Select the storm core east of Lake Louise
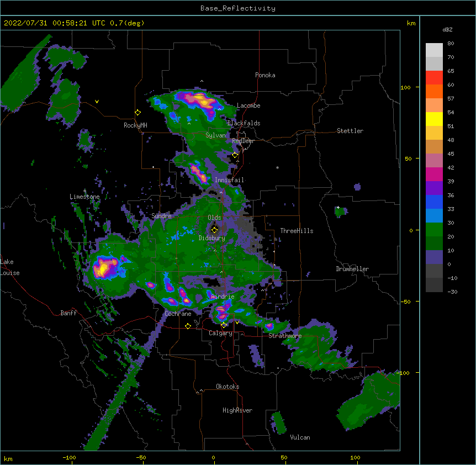Screen dimensions: 476x465 click(105, 267)
